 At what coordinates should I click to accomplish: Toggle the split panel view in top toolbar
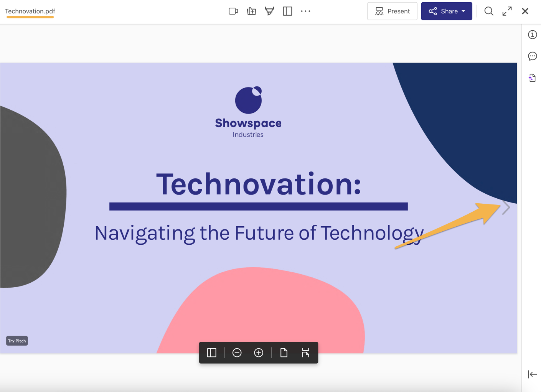[287, 11]
